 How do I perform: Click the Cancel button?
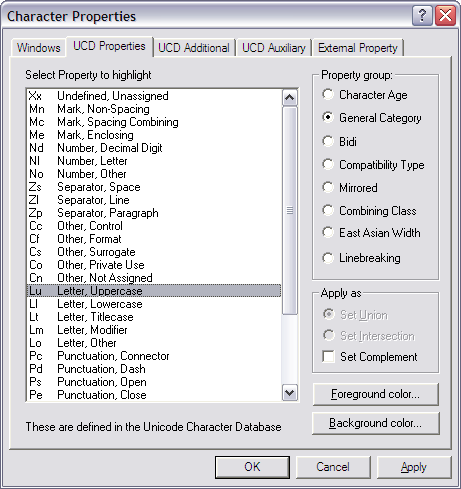[x=333, y=467]
